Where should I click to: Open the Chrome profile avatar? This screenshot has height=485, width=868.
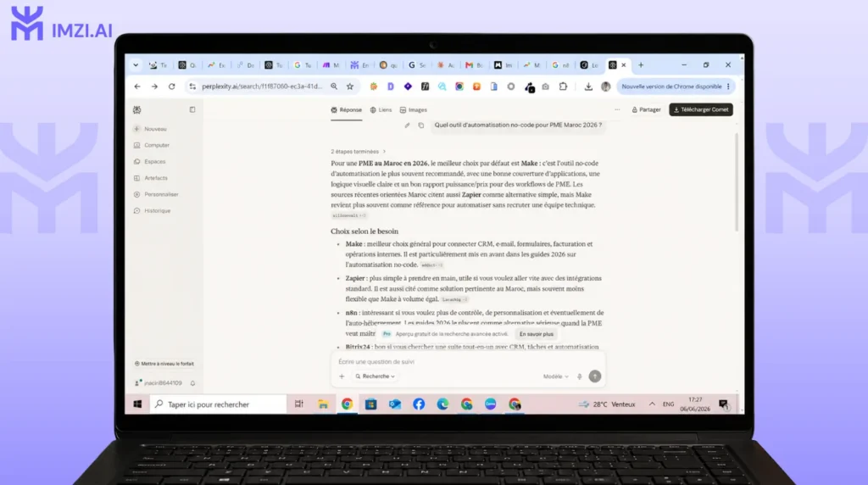pyautogui.click(x=605, y=86)
